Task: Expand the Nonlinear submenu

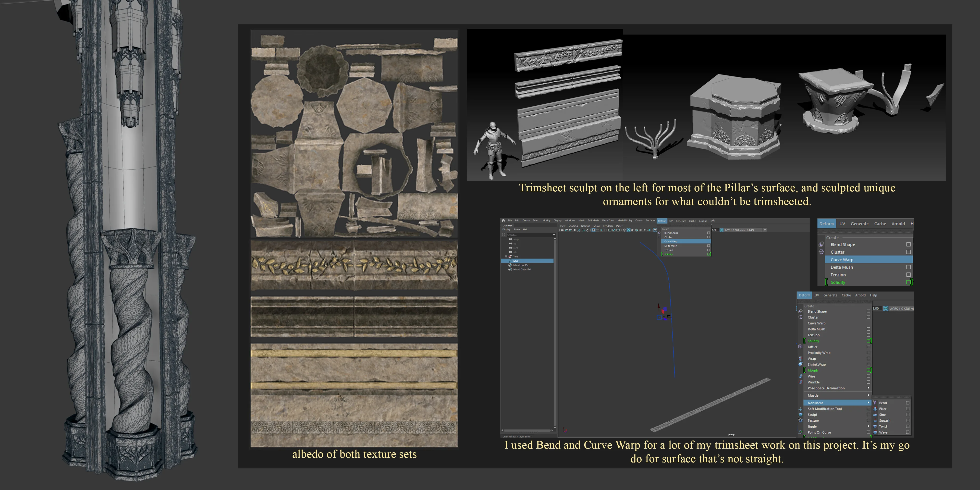Action: point(837,403)
